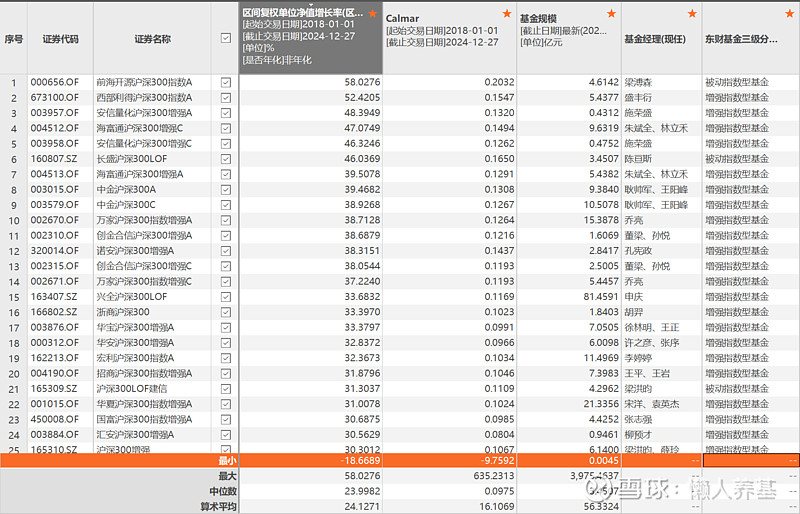Click the star icon on the Calmar column
The width and height of the screenshot is (800, 514).
[507, 14]
